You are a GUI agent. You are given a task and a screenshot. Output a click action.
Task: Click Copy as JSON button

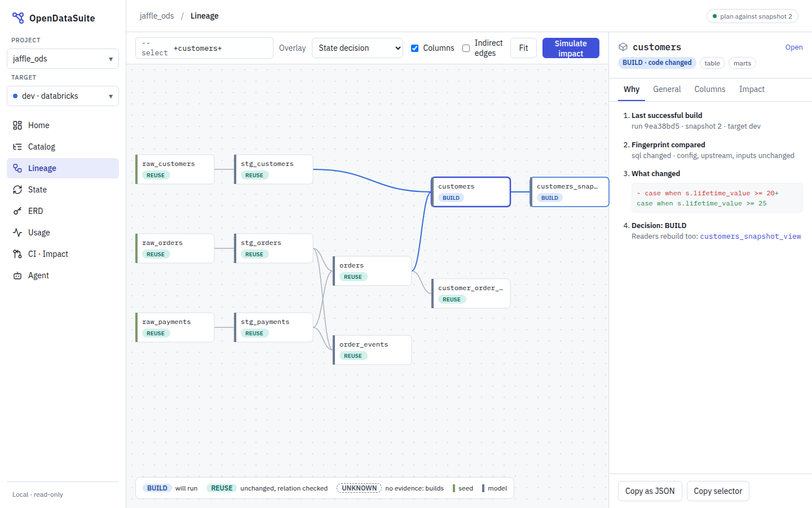tap(650, 491)
